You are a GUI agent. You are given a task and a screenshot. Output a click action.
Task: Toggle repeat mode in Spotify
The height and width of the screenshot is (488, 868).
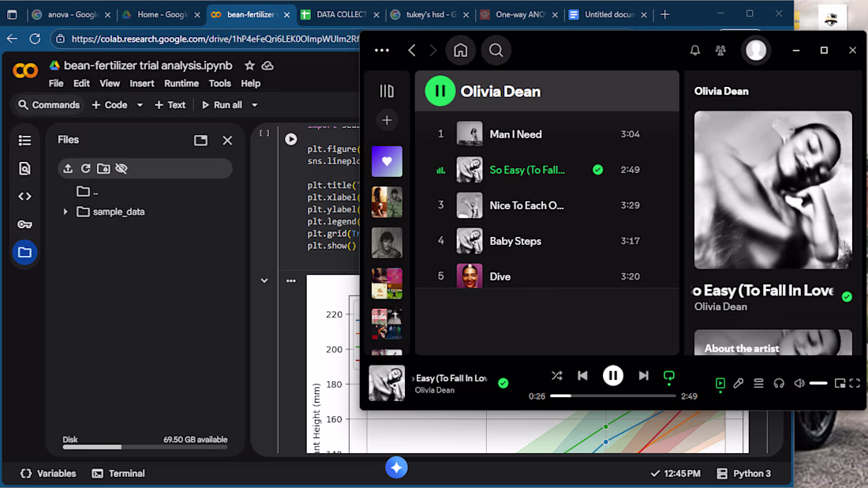[x=668, y=377]
